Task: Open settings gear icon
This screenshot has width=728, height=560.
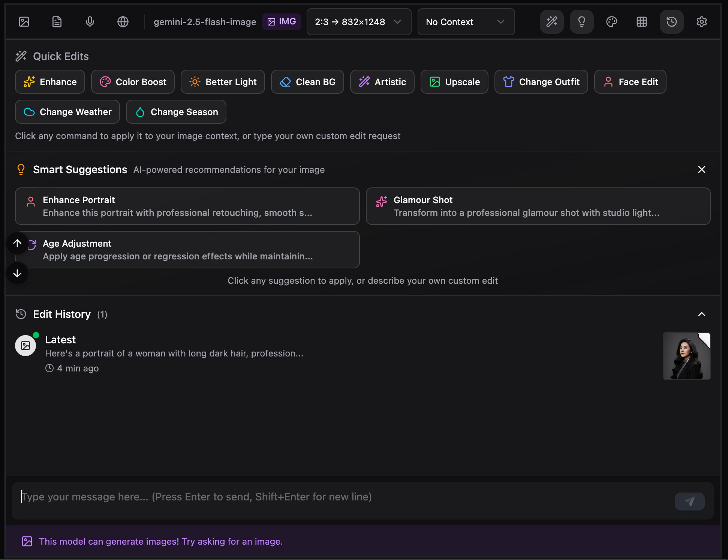Action: [x=702, y=22]
